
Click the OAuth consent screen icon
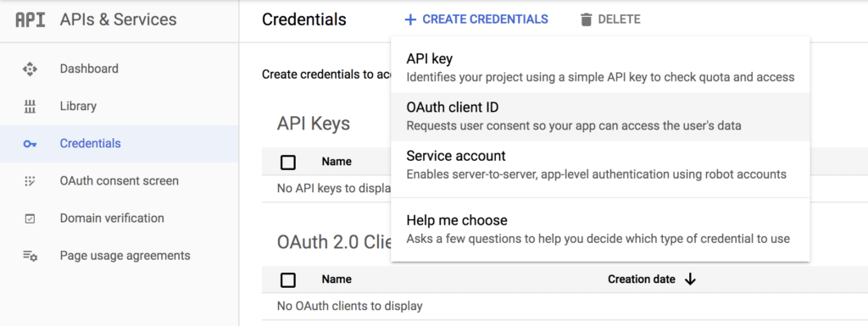tap(30, 180)
